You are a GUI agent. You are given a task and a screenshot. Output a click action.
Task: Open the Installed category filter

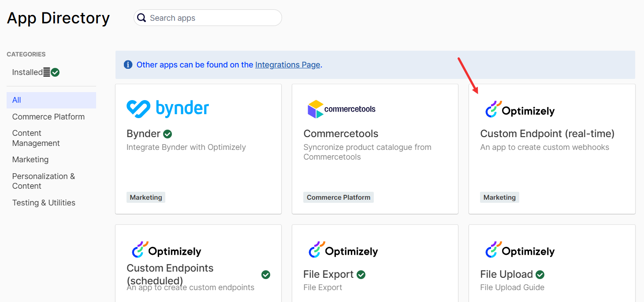(27, 72)
